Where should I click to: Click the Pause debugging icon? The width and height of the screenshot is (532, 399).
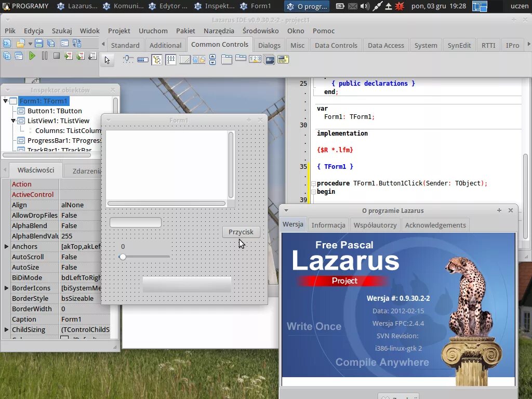45,56
